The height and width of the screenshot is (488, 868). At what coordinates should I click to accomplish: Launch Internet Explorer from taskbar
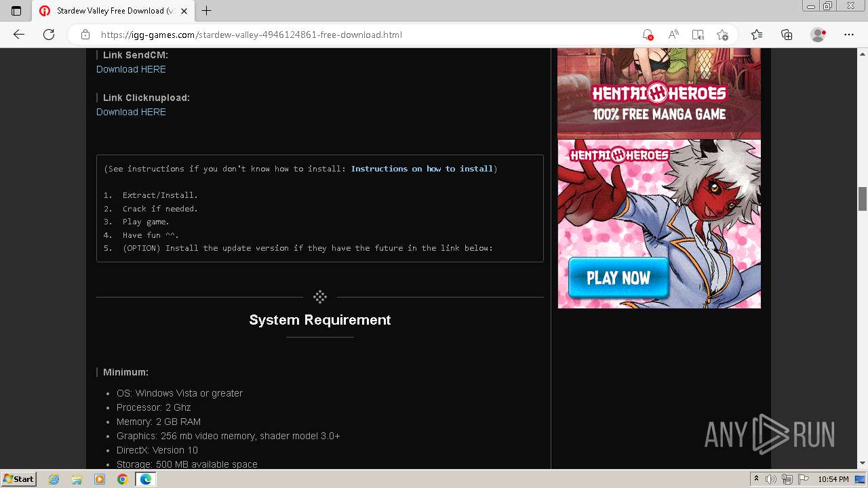(x=54, y=479)
